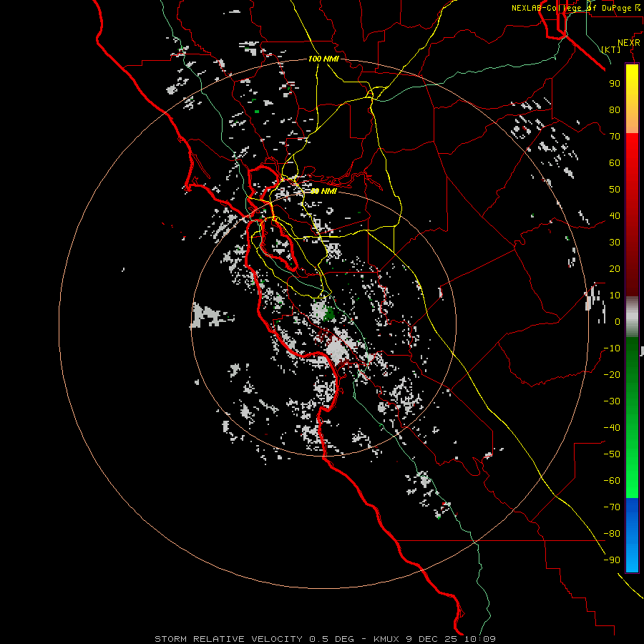Click the 60 value on velocity scale

pyautogui.click(x=615, y=163)
